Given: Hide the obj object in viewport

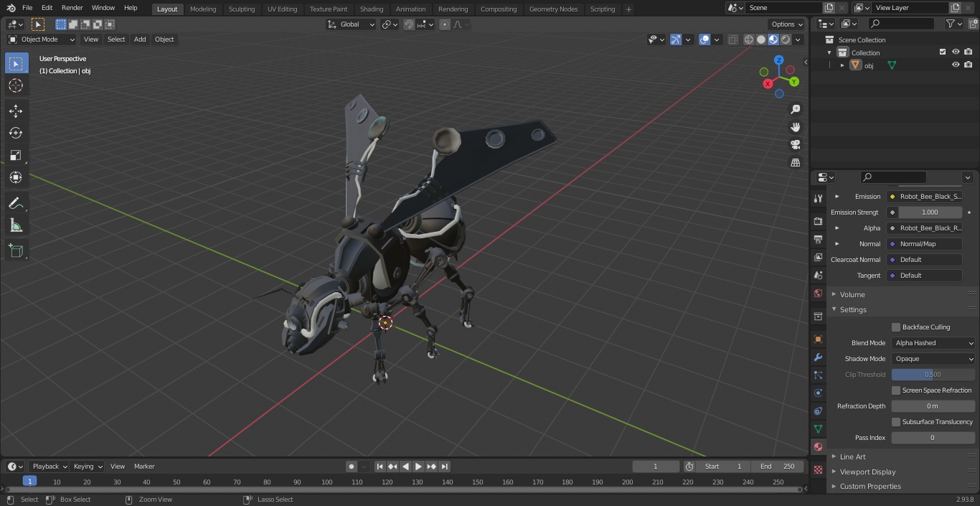Looking at the screenshot, I should click(x=956, y=65).
